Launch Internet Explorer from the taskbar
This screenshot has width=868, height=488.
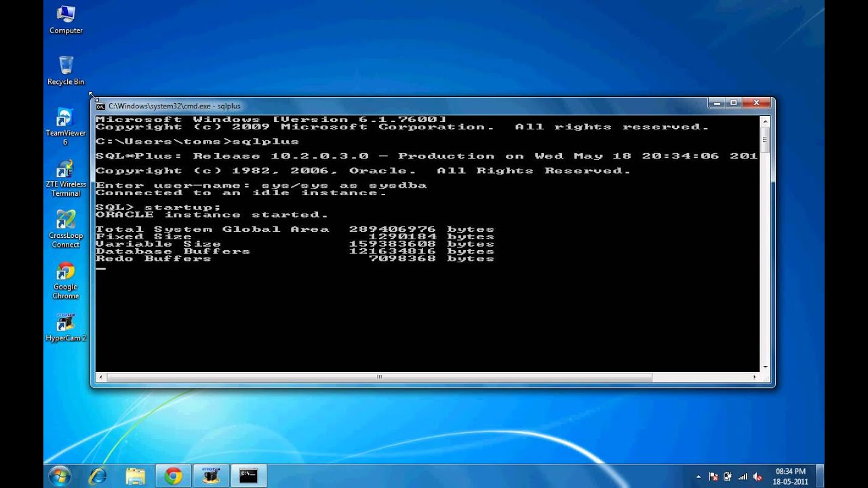point(98,476)
